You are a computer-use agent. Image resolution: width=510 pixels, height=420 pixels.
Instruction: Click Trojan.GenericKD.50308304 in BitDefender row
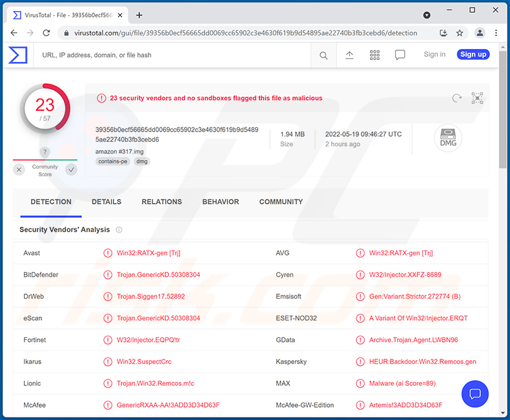[158, 275]
